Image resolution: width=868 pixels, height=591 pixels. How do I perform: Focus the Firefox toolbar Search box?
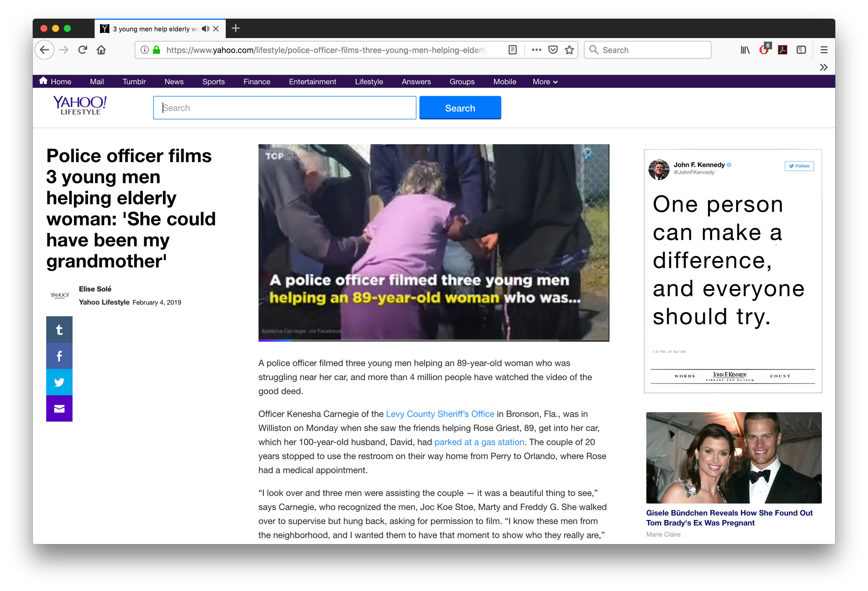tap(647, 50)
